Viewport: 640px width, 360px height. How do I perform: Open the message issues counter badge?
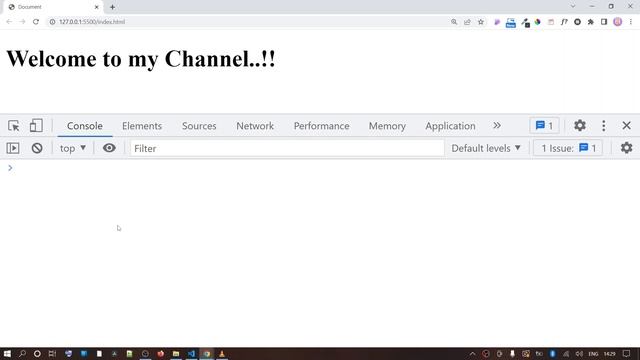tap(544, 126)
